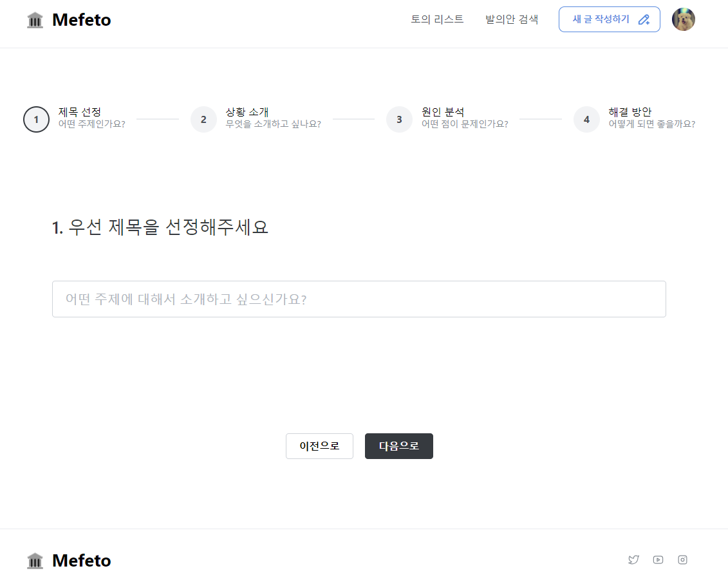Open the user profile avatar

(684, 19)
